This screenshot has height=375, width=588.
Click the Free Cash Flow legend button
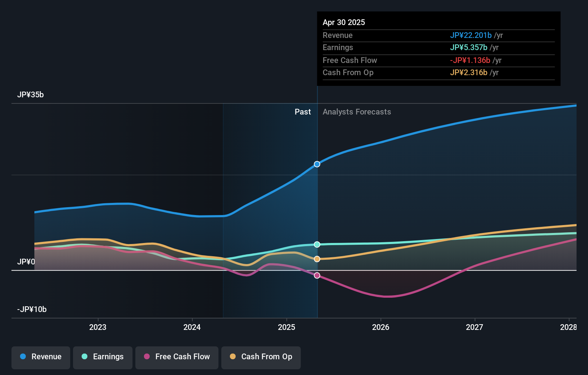pyautogui.click(x=177, y=357)
